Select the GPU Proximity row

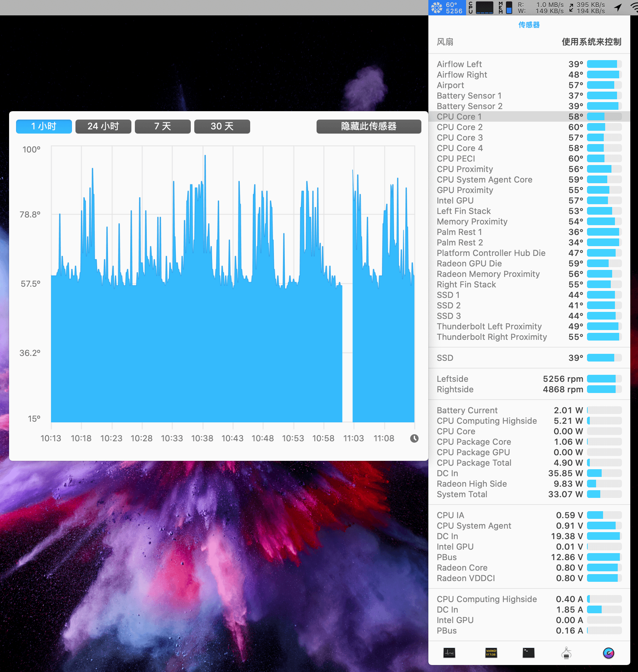529,190
